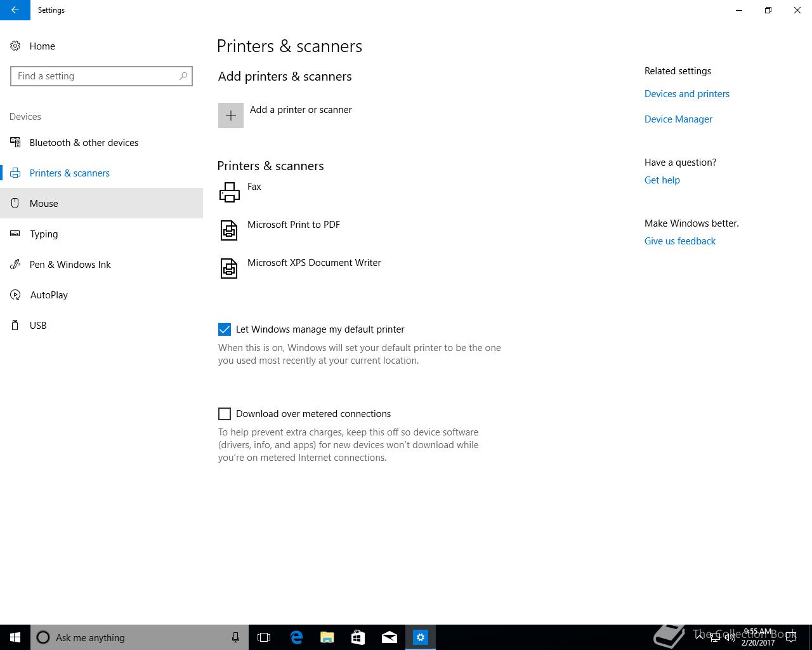Click the search magnifier in Find a setting
Viewport: 812px width, 650px height.
tap(183, 76)
